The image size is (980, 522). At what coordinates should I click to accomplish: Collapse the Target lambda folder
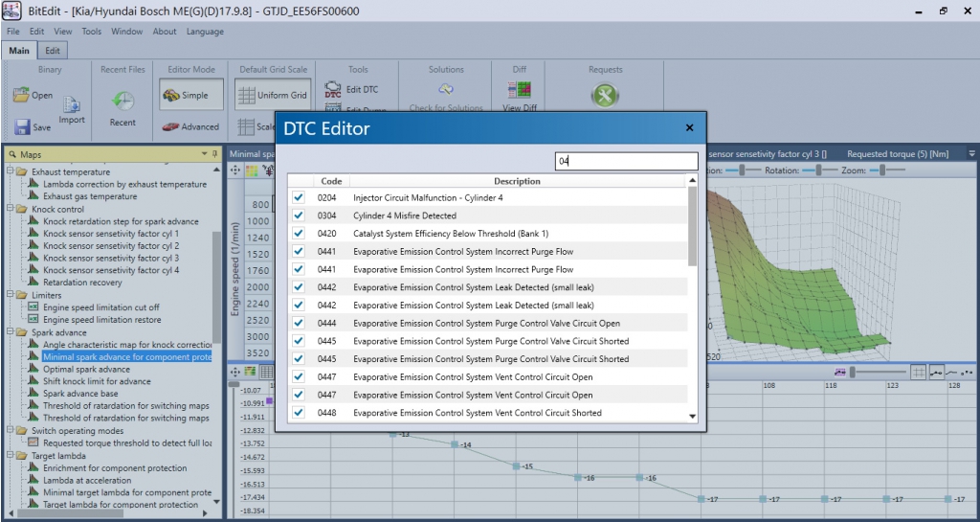(x=10, y=456)
